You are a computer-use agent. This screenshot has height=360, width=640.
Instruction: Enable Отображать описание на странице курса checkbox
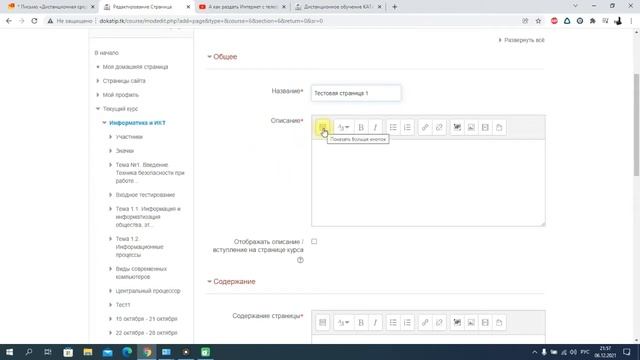(314, 241)
